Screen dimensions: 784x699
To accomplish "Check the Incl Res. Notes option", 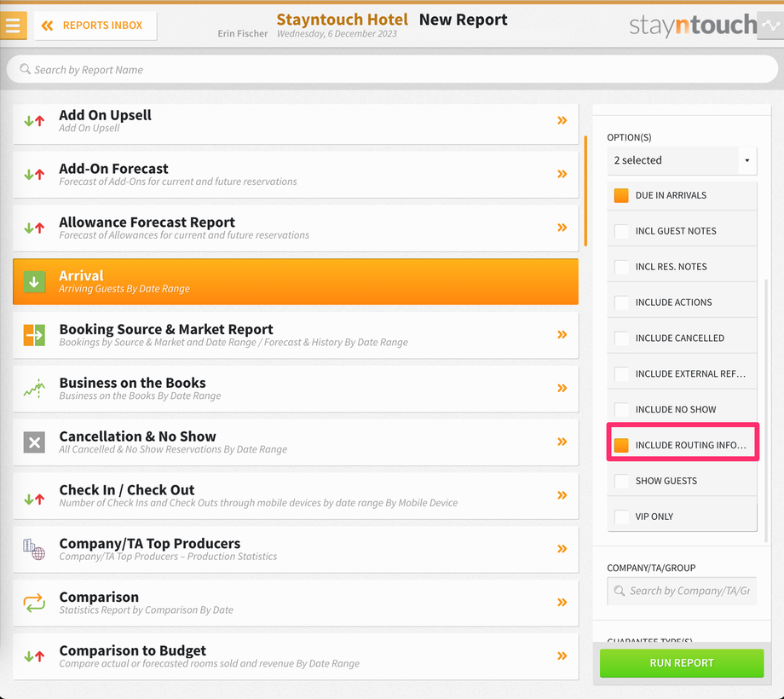I will [621, 267].
